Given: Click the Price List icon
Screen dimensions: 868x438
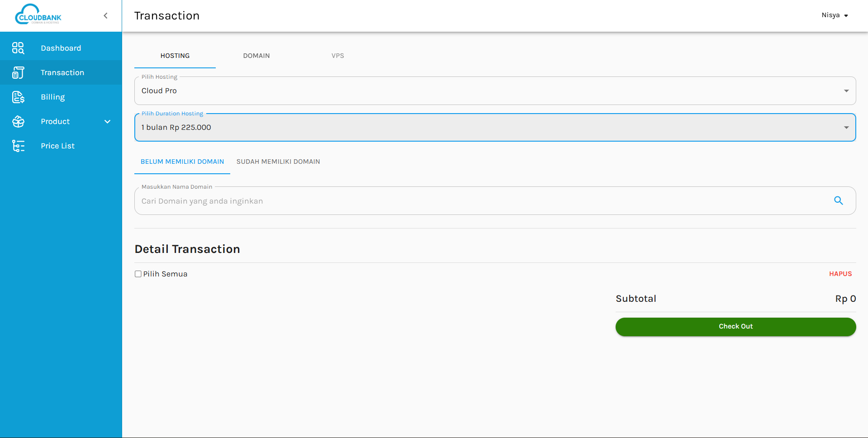Looking at the screenshot, I should (x=18, y=146).
